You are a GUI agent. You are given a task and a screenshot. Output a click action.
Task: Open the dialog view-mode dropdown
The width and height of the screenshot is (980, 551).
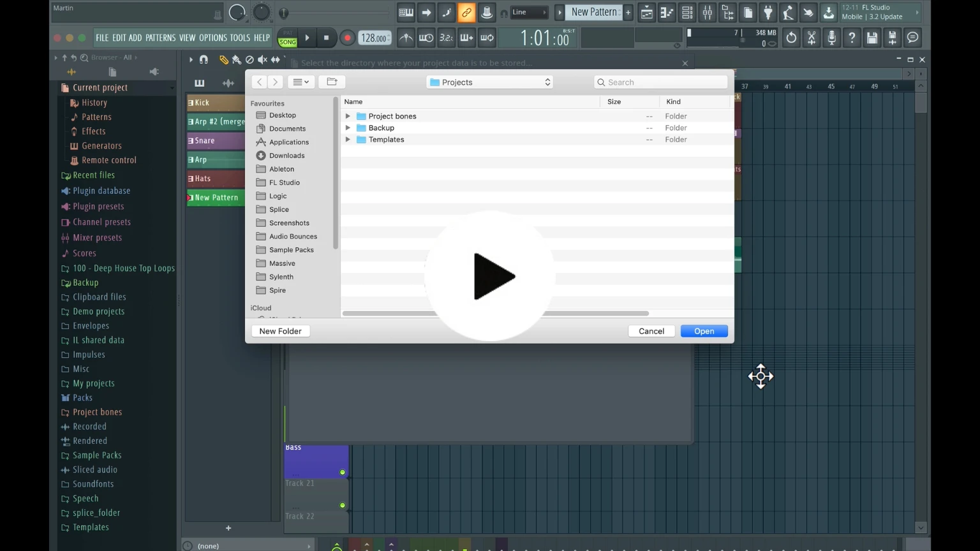click(x=301, y=82)
